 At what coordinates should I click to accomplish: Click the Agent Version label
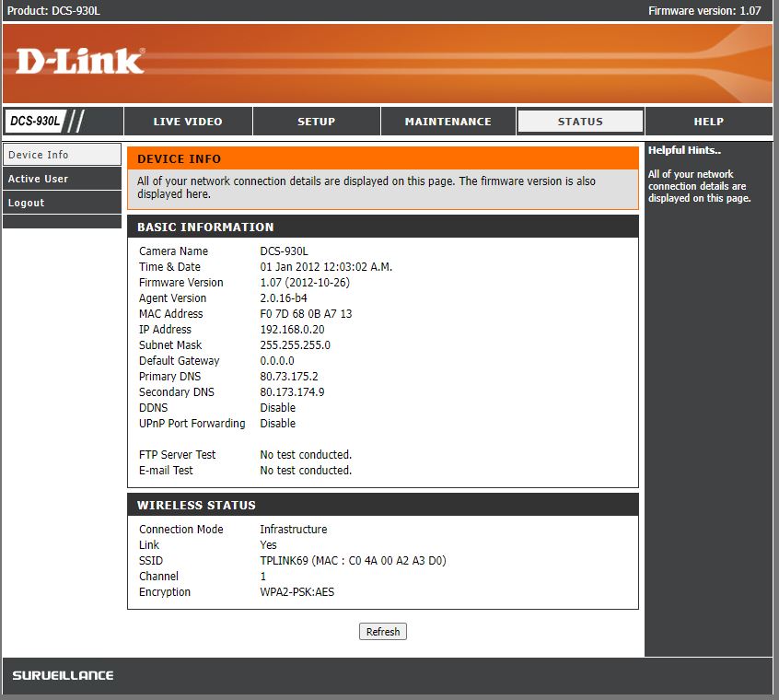173,298
